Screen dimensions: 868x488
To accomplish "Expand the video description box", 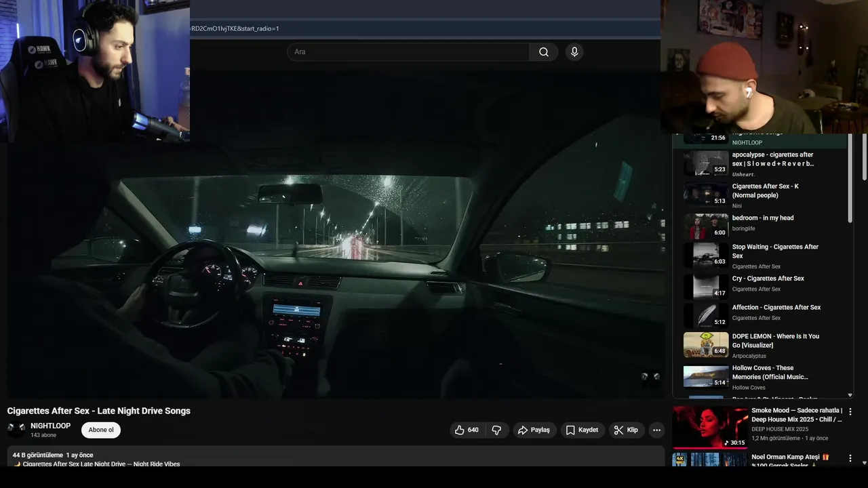I will pyautogui.click(x=336, y=457).
